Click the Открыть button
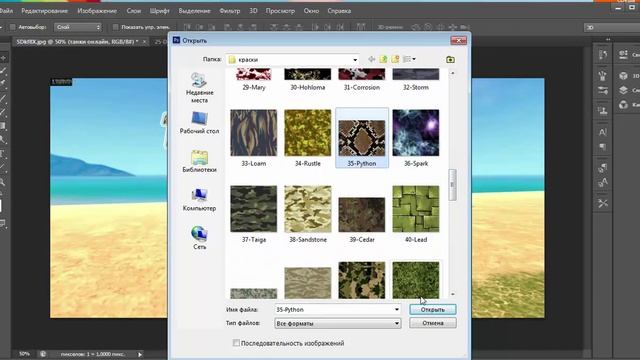640x360 pixels. (x=433, y=309)
